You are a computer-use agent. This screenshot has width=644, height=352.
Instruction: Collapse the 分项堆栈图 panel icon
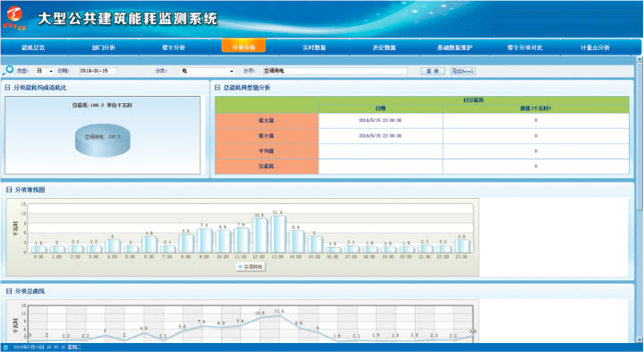tap(9, 190)
